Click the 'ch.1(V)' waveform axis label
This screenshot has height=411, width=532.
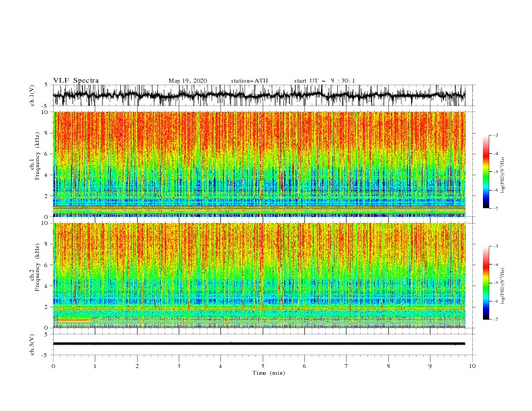[x=32, y=95]
